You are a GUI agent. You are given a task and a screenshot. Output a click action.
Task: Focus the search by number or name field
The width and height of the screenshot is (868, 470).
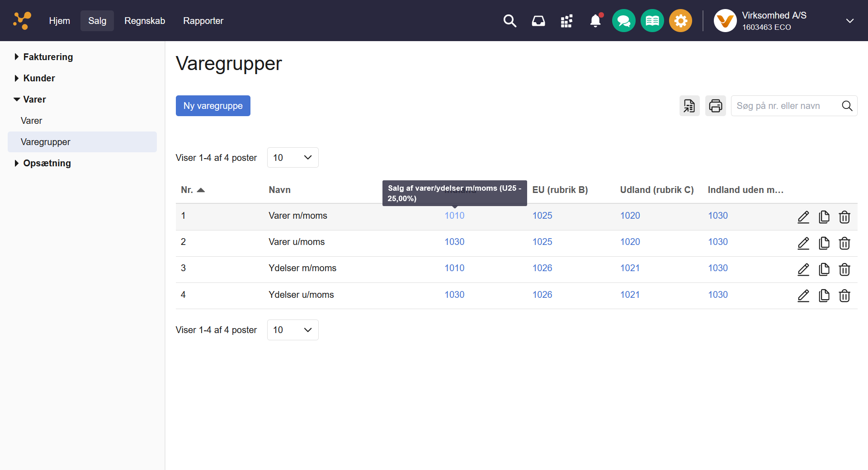coord(784,106)
